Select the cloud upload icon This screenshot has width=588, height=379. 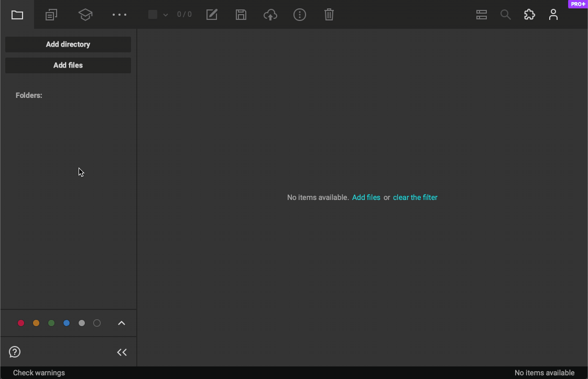click(x=270, y=15)
